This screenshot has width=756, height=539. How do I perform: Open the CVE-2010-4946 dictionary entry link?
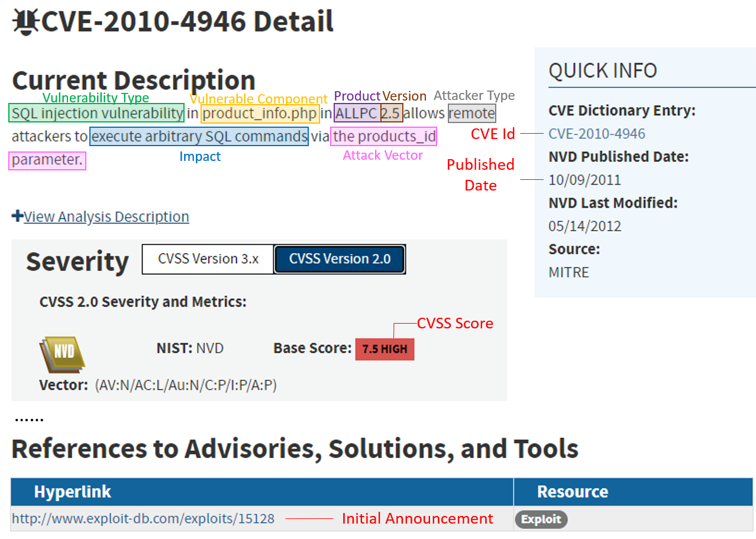597,134
